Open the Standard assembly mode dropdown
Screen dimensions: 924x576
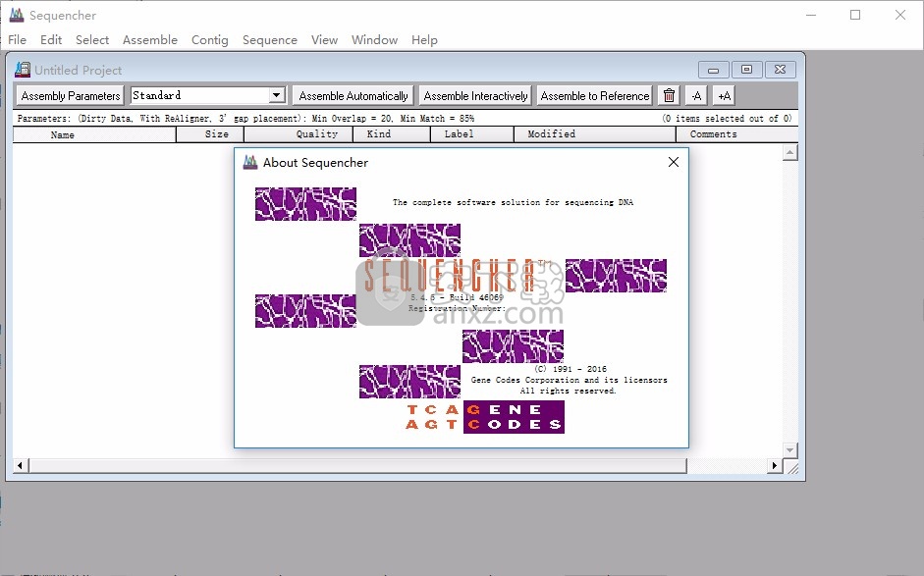click(276, 95)
